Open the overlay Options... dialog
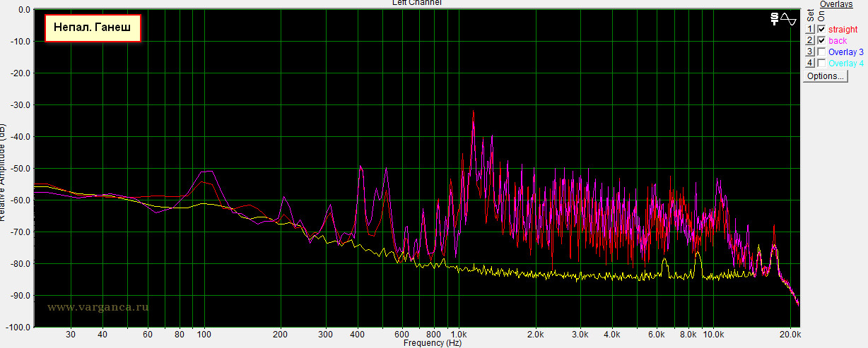The width and height of the screenshot is (868, 348). [x=826, y=76]
